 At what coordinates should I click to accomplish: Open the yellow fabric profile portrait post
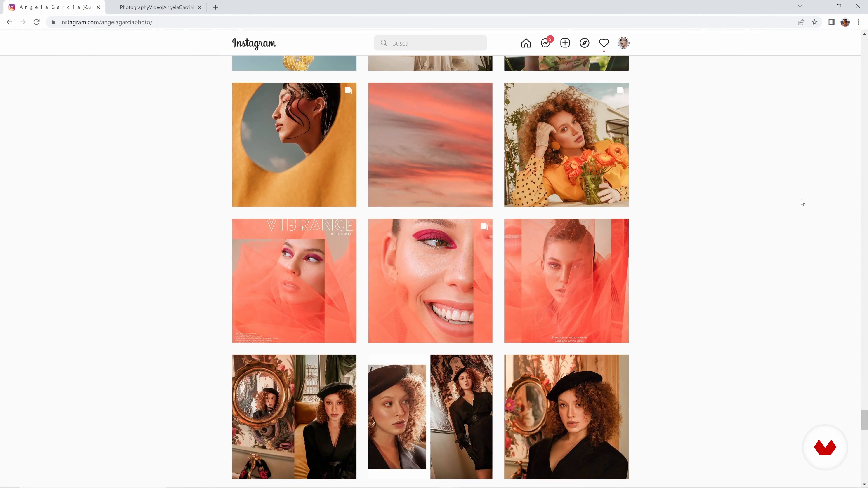pyautogui.click(x=294, y=145)
